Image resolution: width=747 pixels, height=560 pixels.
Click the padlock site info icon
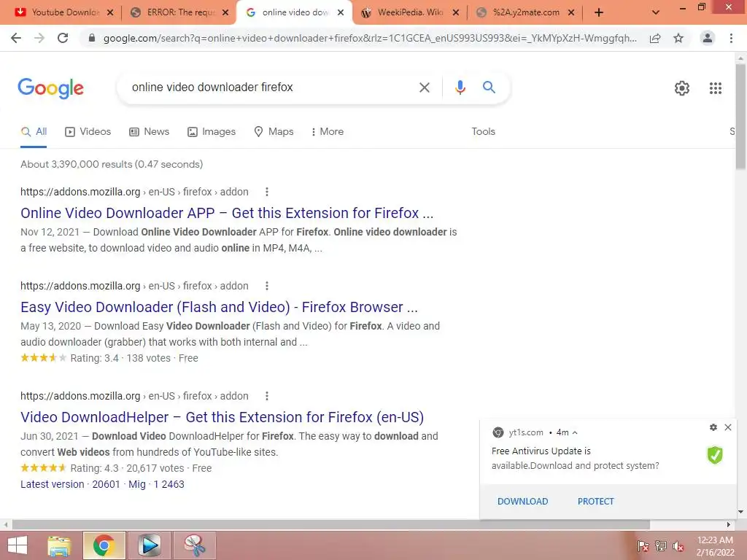click(x=92, y=38)
